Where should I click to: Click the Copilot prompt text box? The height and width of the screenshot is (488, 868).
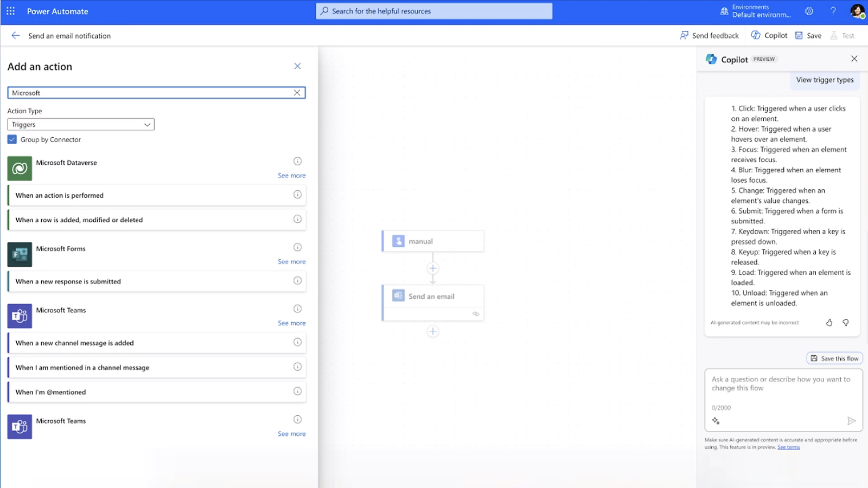pos(783,388)
